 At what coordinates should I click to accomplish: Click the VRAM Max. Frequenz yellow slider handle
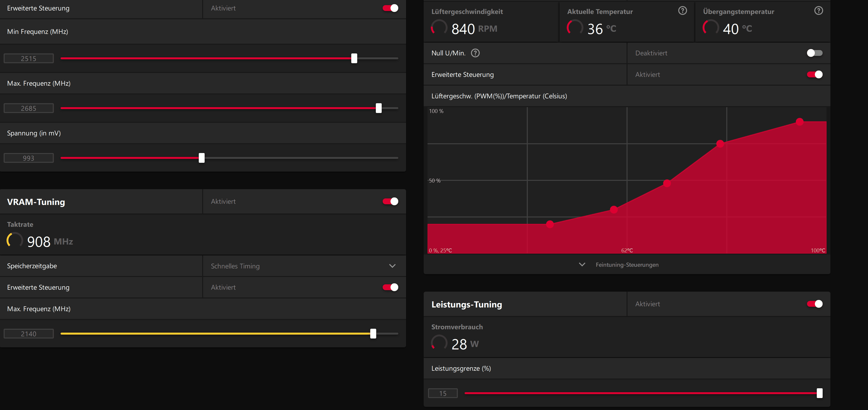(373, 334)
